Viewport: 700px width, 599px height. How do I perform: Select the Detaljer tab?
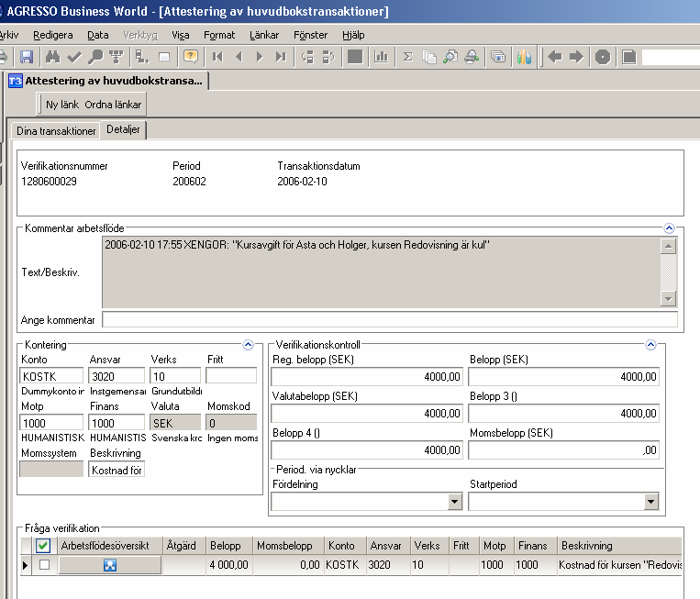(x=123, y=129)
